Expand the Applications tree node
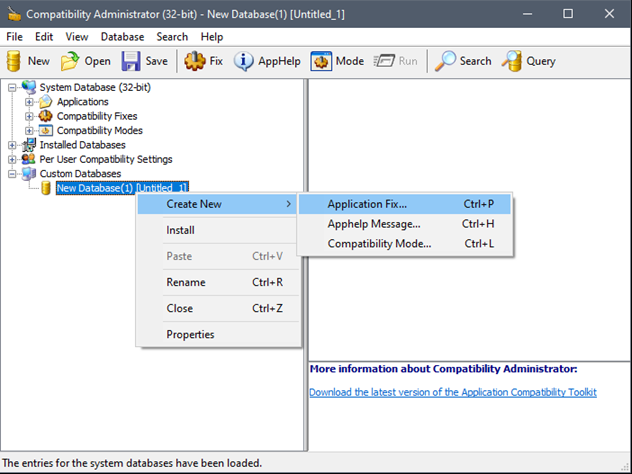 tap(30, 102)
